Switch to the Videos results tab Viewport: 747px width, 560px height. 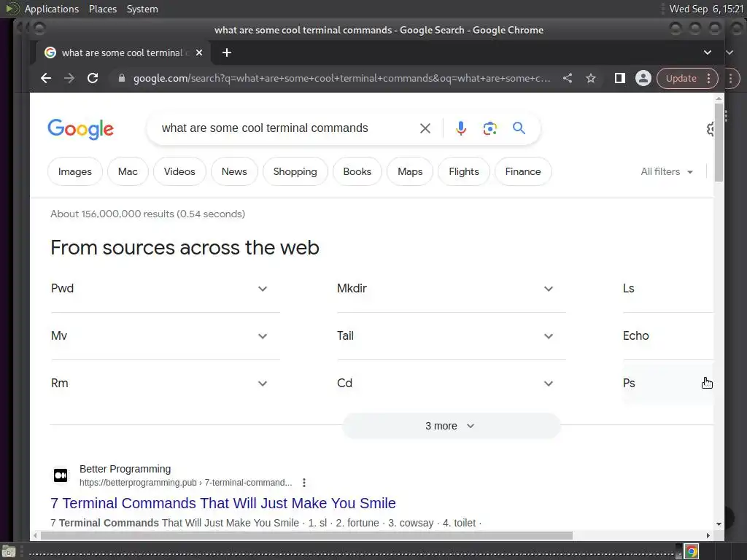pos(179,171)
